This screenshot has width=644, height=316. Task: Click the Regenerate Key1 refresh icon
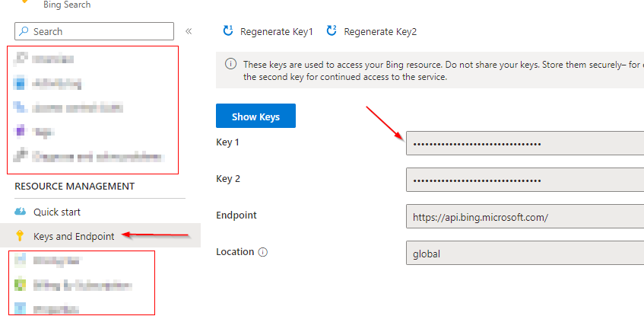[227, 31]
